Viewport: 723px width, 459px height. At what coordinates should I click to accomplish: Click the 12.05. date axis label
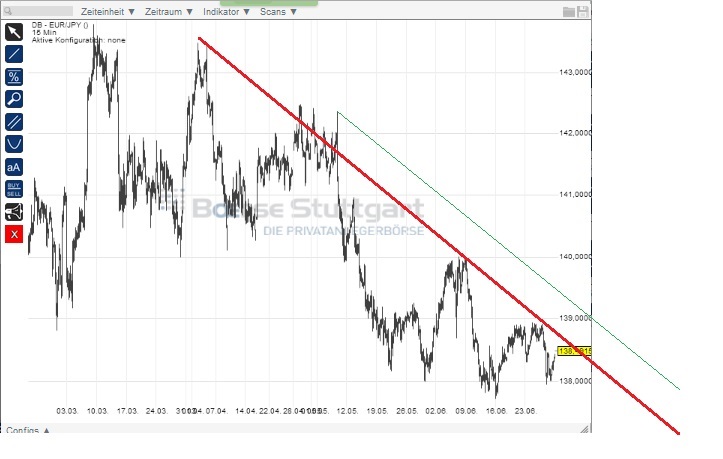[x=347, y=411]
